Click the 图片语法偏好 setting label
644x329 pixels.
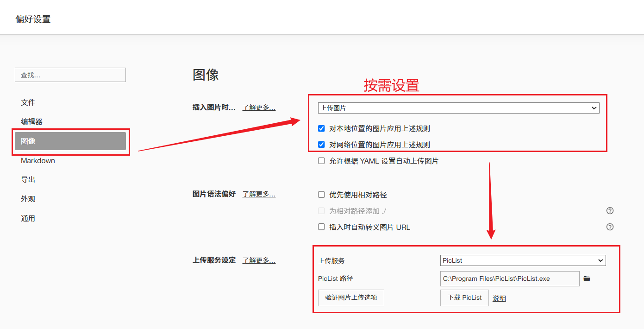(214, 194)
